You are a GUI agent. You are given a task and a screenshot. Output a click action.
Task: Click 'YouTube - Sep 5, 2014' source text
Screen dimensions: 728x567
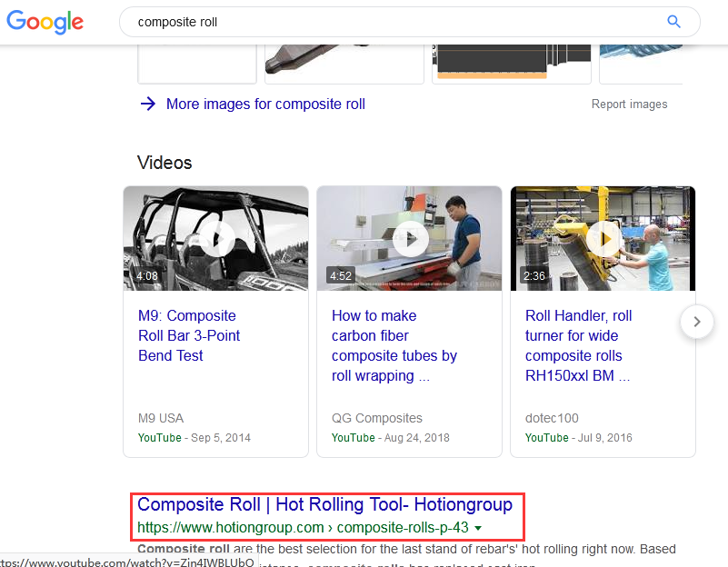click(x=194, y=438)
